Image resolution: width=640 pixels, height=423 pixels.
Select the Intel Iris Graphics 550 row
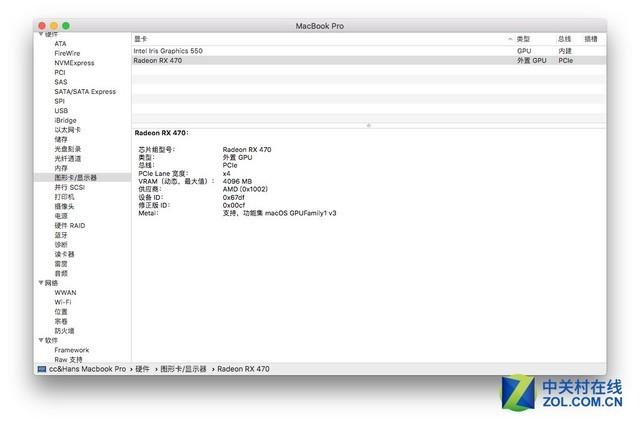pos(369,51)
